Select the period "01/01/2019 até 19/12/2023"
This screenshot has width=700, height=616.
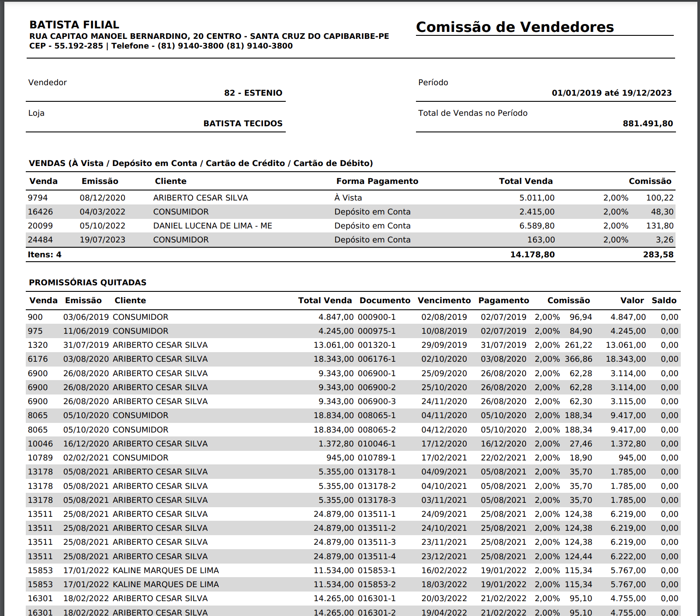611,93
